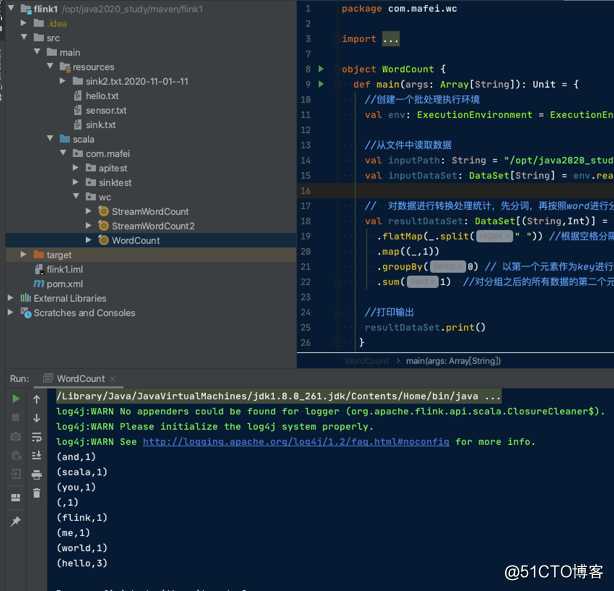
Task: Select StreamWordCount2 class
Action: [x=153, y=226]
